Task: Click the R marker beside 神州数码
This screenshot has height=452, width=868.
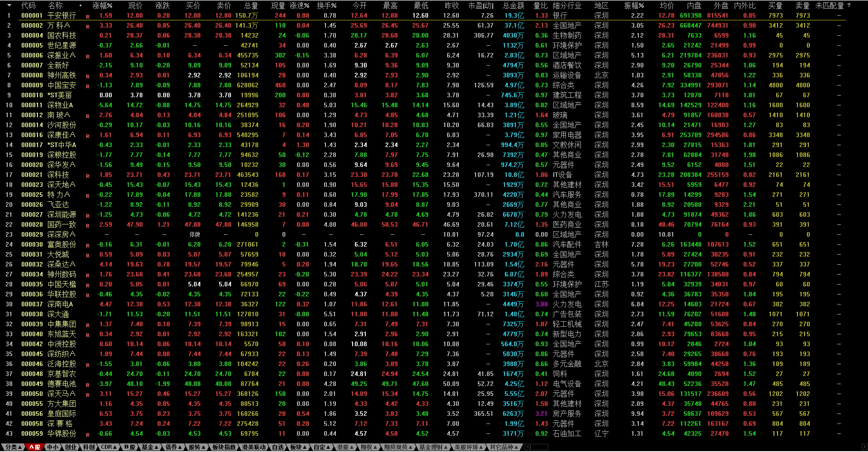Action: click(x=88, y=276)
